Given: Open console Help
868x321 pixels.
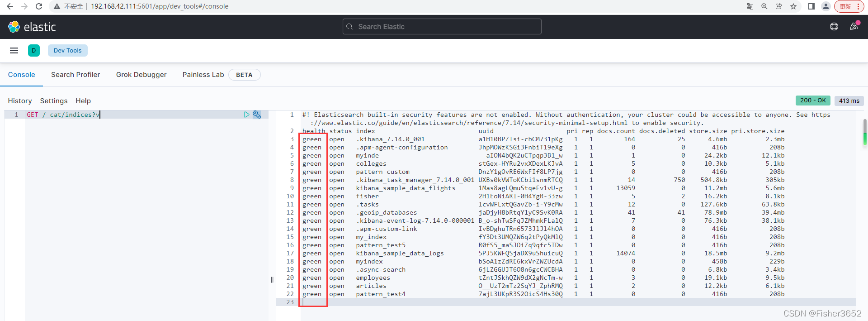Looking at the screenshot, I should pos(83,101).
